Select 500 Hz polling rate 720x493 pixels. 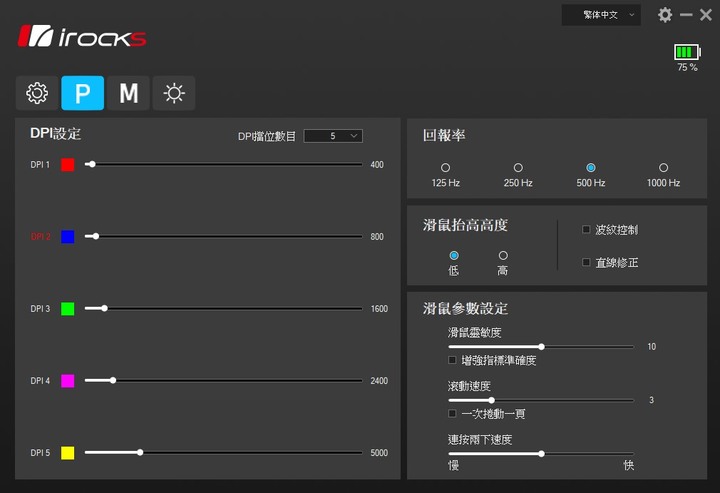591,168
